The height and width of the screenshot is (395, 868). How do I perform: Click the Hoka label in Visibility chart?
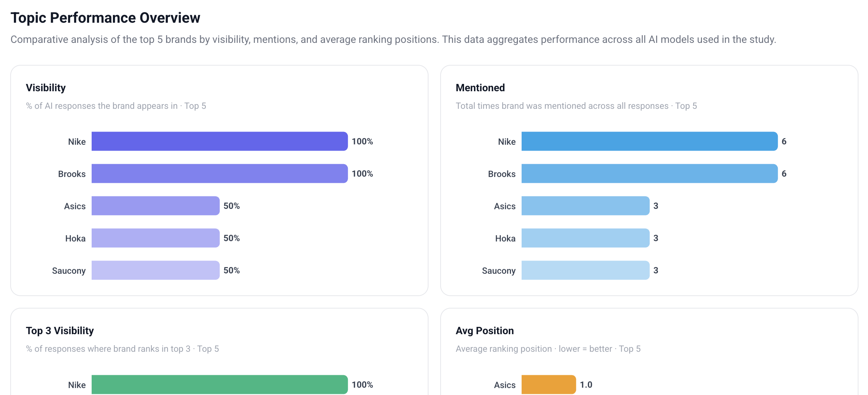point(76,239)
